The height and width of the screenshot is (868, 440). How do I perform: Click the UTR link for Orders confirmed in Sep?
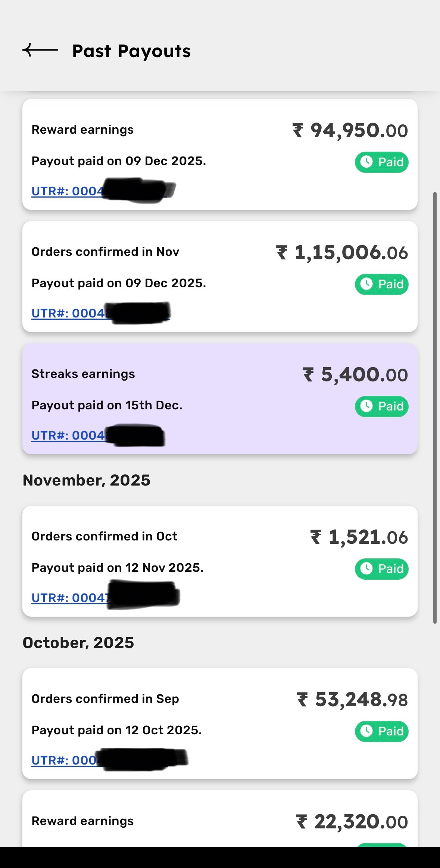63,760
